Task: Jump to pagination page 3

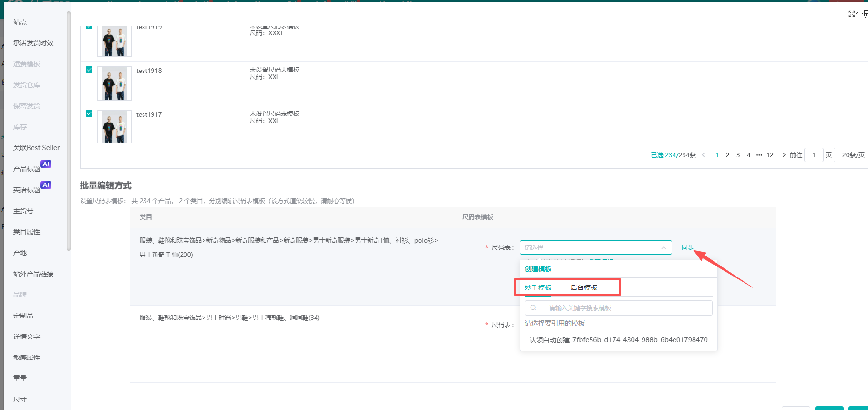Action: pyautogui.click(x=738, y=155)
